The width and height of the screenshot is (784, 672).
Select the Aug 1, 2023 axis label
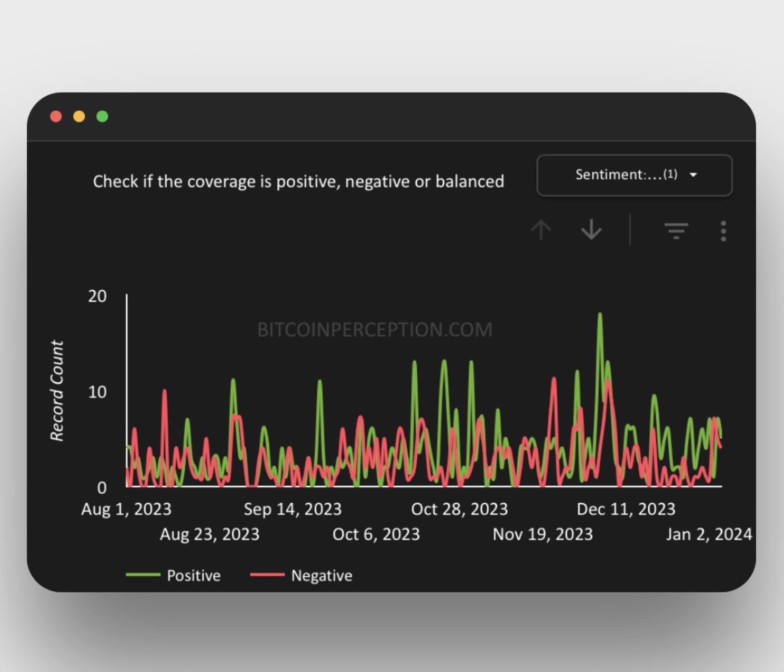point(126,509)
